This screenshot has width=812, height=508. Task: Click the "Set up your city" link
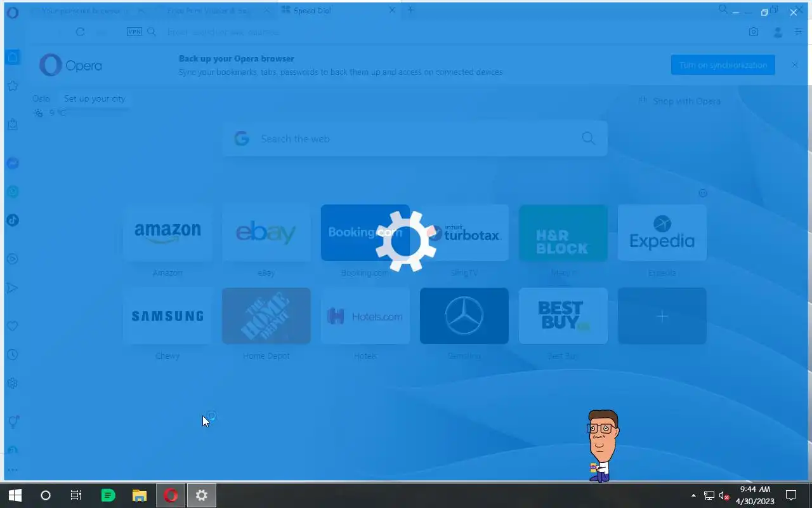tap(95, 98)
